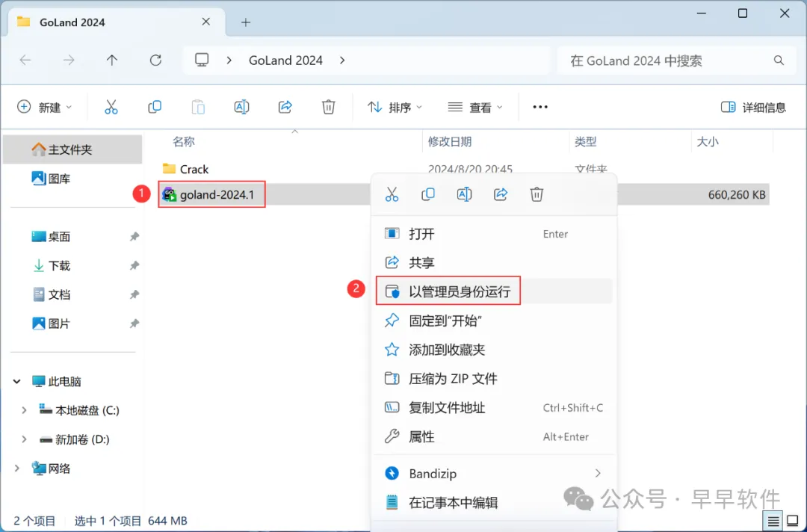Image resolution: width=807 pixels, height=532 pixels.
Task: Go back with the left arrow
Action: coord(25,61)
